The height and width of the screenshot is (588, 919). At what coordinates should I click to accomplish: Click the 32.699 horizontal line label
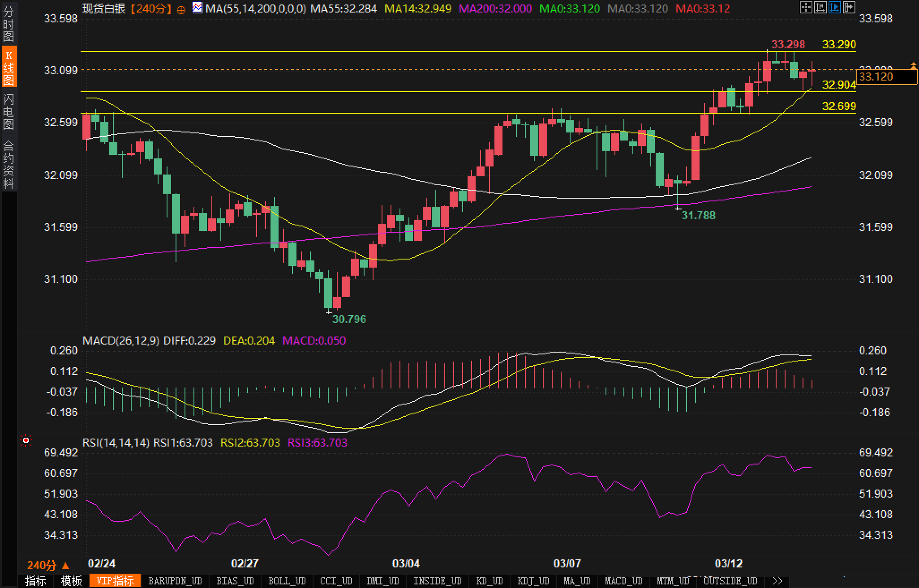click(x=839, y=106)
